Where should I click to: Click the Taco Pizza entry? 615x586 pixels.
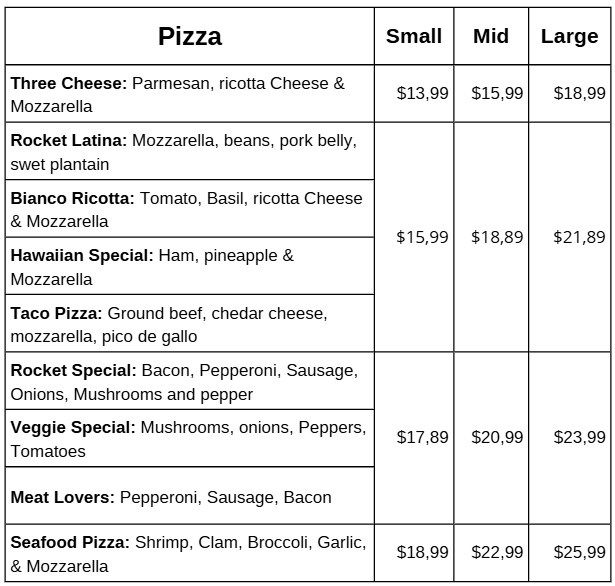(x=190, y=323)
